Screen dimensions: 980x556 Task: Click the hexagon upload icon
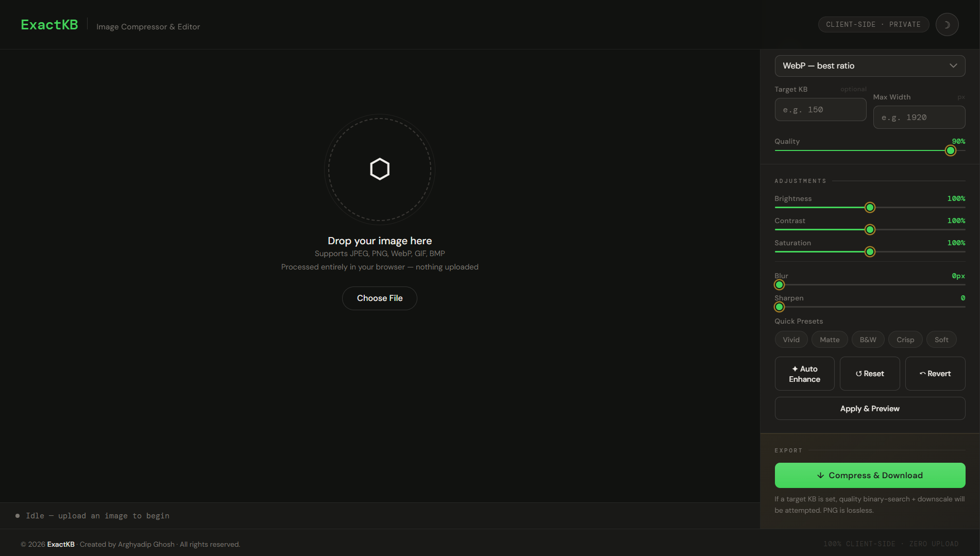click(x=380, y=169)
